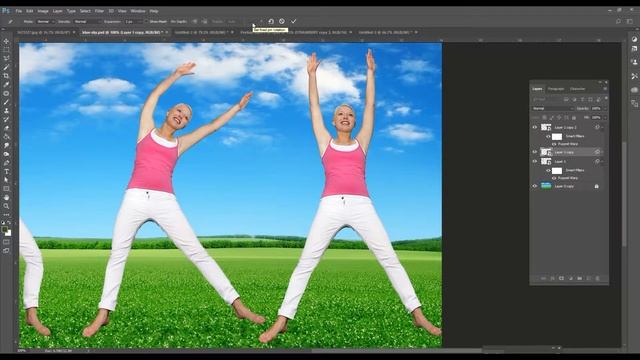640x360 pixels.
Task: Open the Image menu
Action: [43, 11]
